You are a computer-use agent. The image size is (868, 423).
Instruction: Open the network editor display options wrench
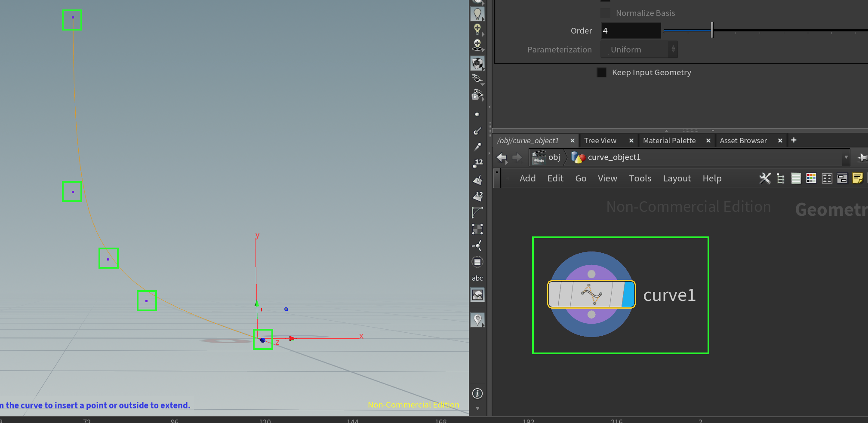pyautogui.click(x=765, y=178)
